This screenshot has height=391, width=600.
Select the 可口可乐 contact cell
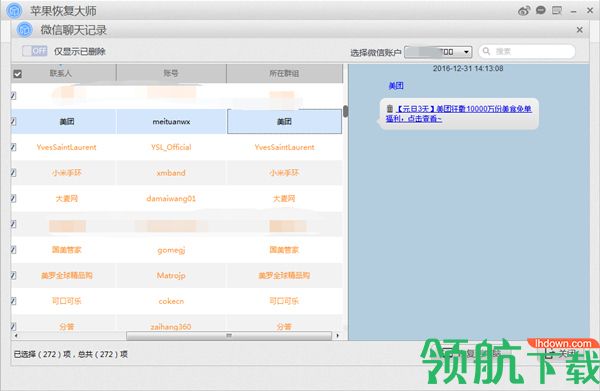tap(67, 301)
